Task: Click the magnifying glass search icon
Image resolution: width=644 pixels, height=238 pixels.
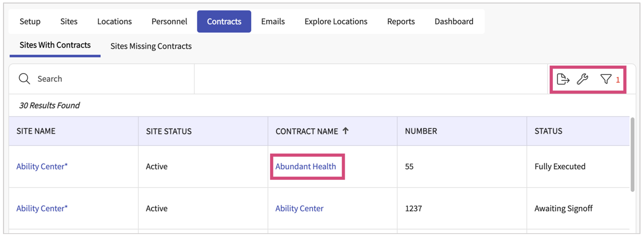Action: click(24, 79)
